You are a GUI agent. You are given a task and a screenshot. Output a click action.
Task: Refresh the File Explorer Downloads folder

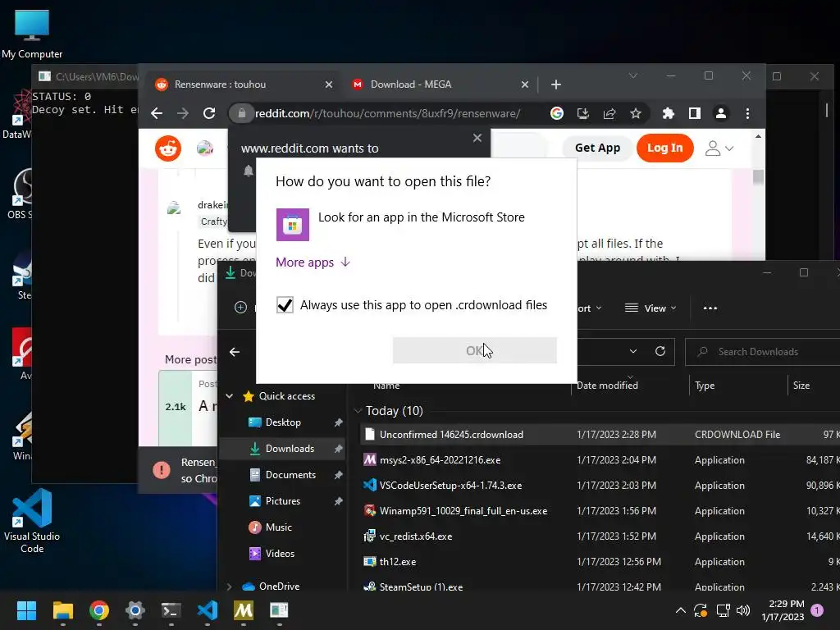click(660, 351)
